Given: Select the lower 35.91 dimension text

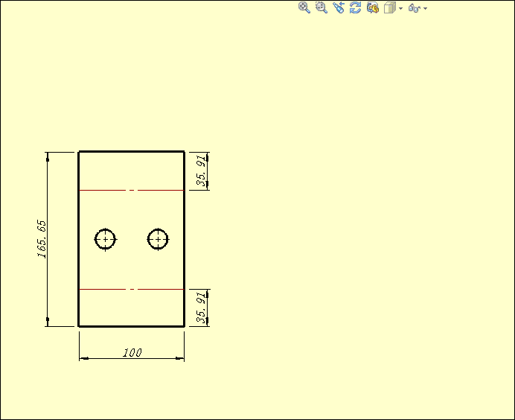Looking at the screenshot, I should coord(201,308).
